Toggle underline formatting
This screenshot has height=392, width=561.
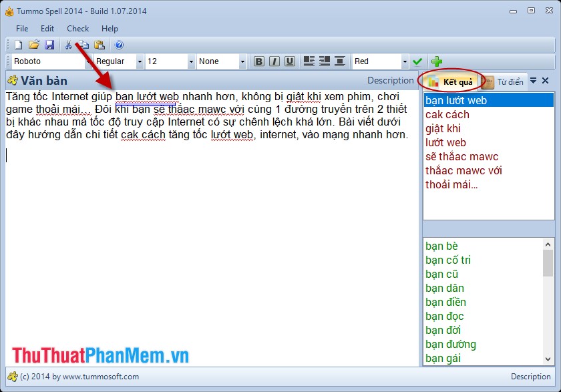pos(290,61)
